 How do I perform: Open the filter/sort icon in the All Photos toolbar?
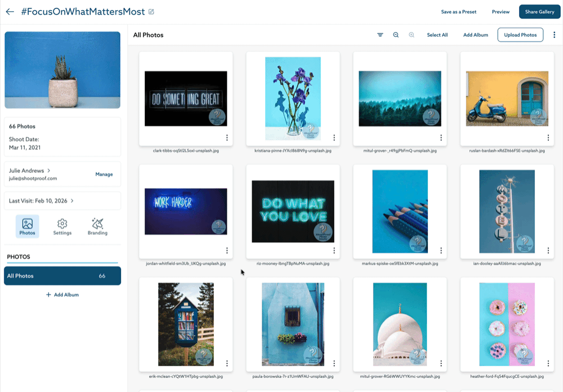click(380, 35)
